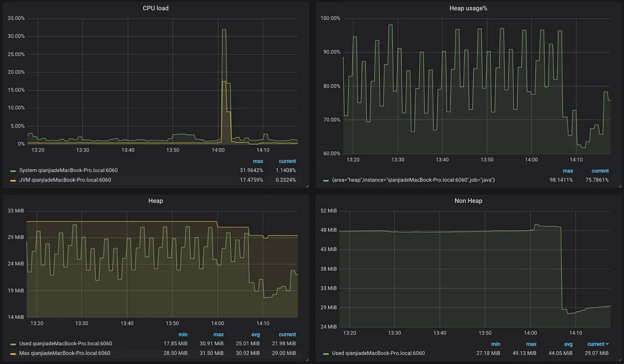The image size is (624, 364).
Task: Click the JVM series color marker in CPU load legend
Action: [14, 180]
